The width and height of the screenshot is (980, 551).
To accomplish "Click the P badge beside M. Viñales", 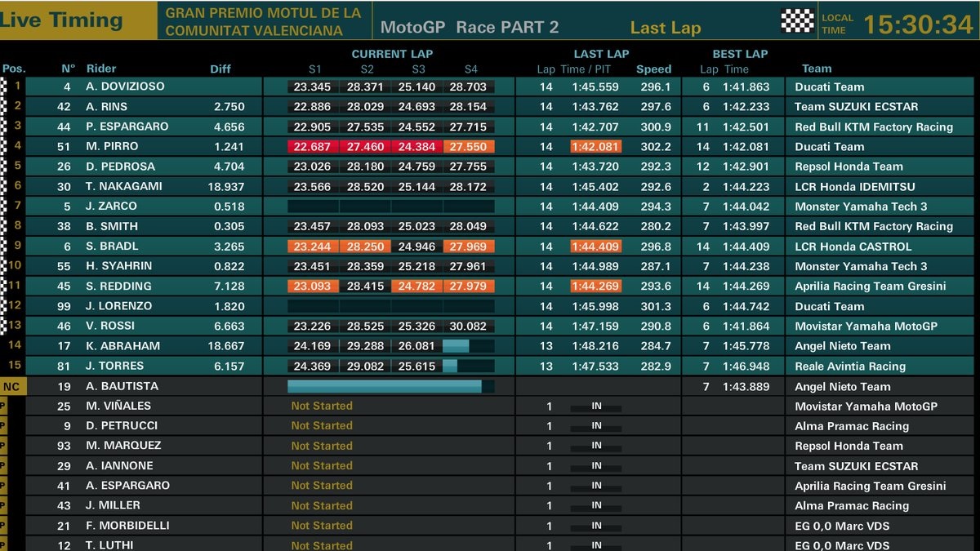I will (3, 406).
